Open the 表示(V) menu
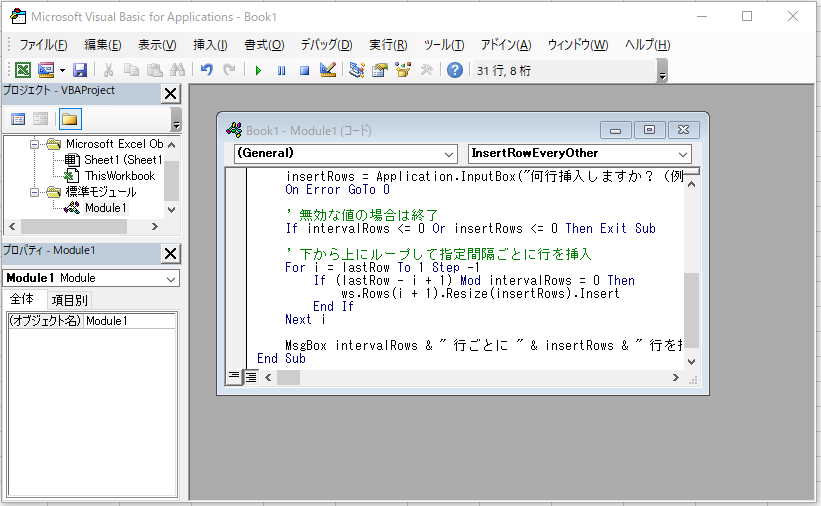This screenshot has width=821, height=506. 157,45
